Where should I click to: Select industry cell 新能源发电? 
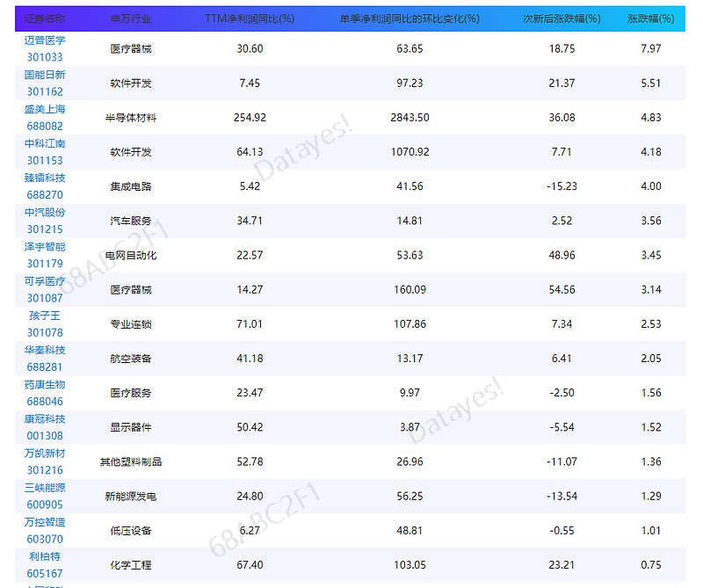coord(130,496)
